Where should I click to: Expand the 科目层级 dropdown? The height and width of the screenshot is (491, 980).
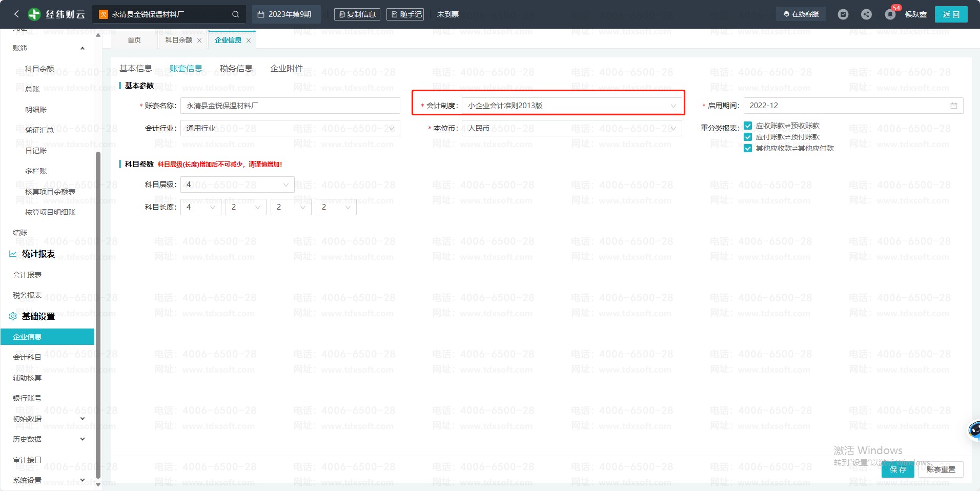[237, 185]
